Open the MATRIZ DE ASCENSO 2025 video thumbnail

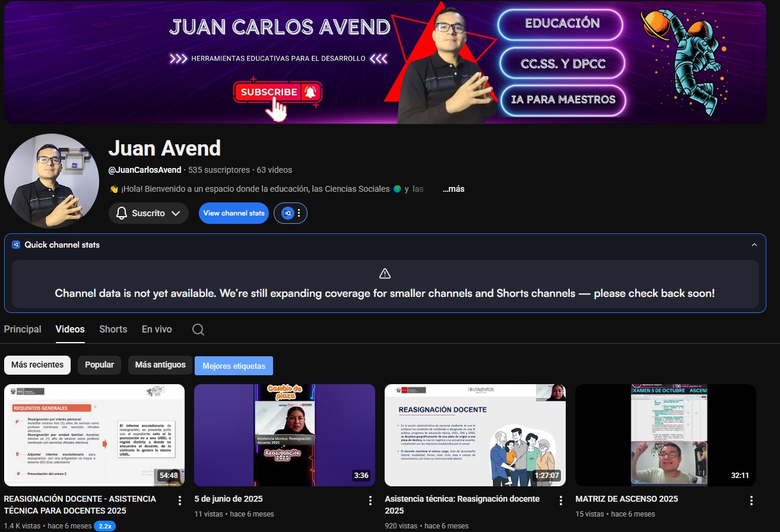pyautogui.click(x=665, y=435)
